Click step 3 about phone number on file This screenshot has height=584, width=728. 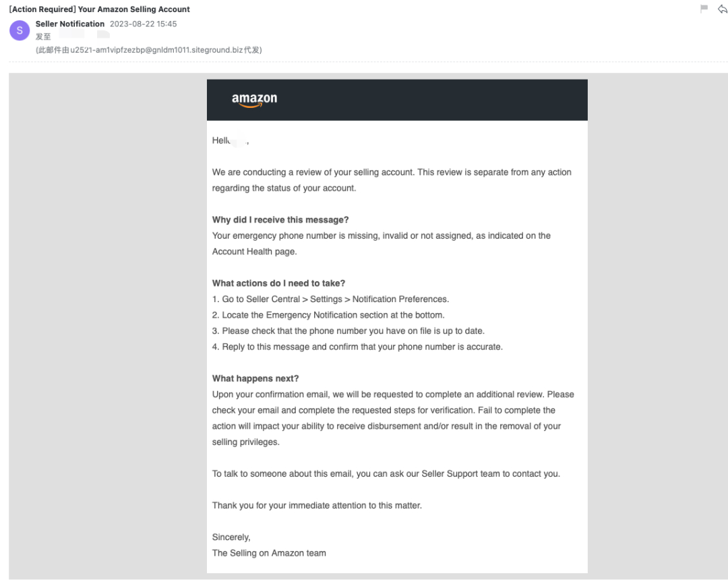coord(348,331)
